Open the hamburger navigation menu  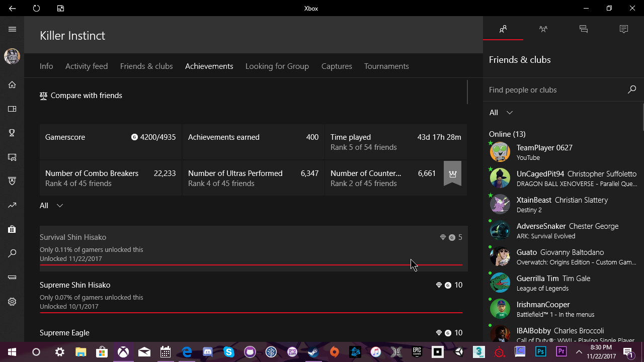click(x=12, y=29)
